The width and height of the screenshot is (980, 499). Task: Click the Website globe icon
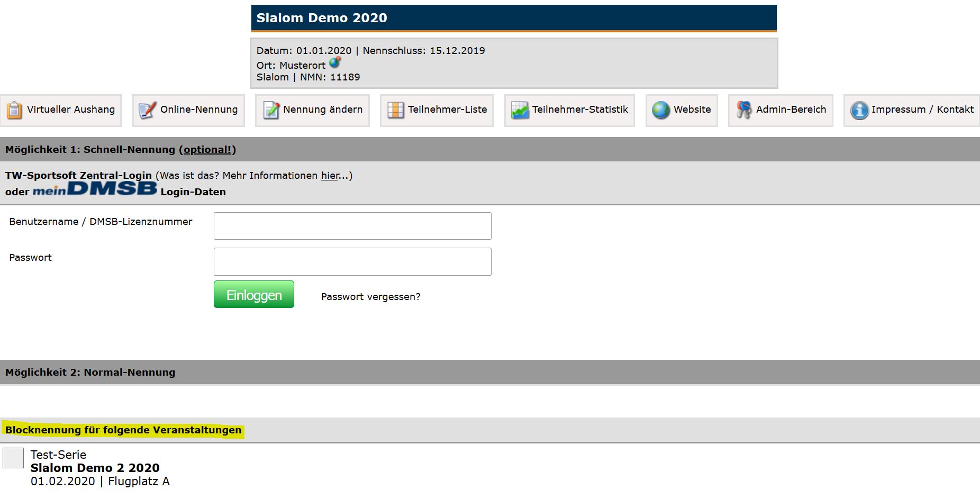point(660,110)
